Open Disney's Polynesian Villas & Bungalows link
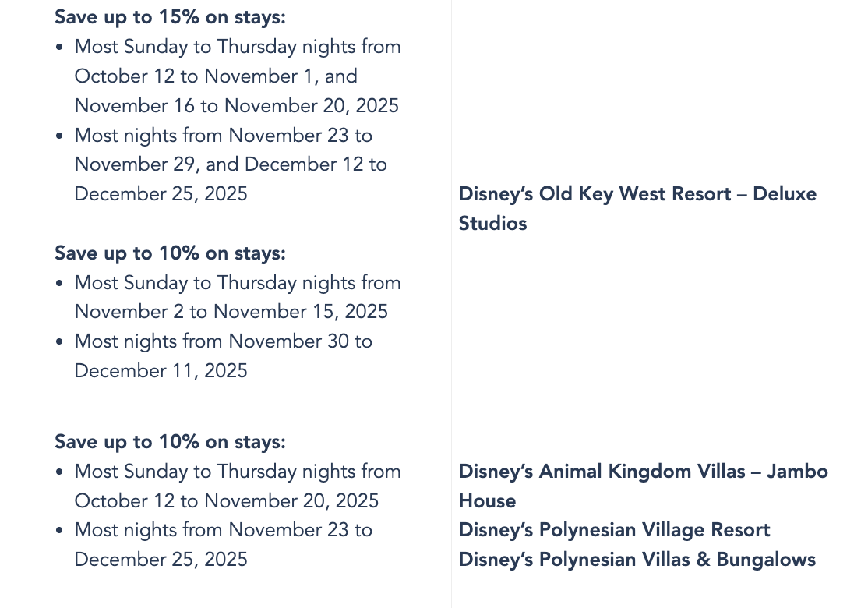 click(x=637, y=560)
